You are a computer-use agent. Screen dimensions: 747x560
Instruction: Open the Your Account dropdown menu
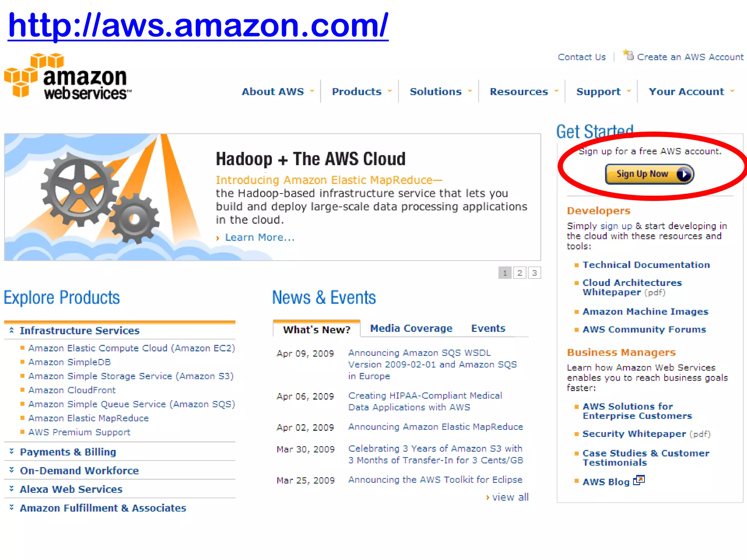tap(691, 92)
